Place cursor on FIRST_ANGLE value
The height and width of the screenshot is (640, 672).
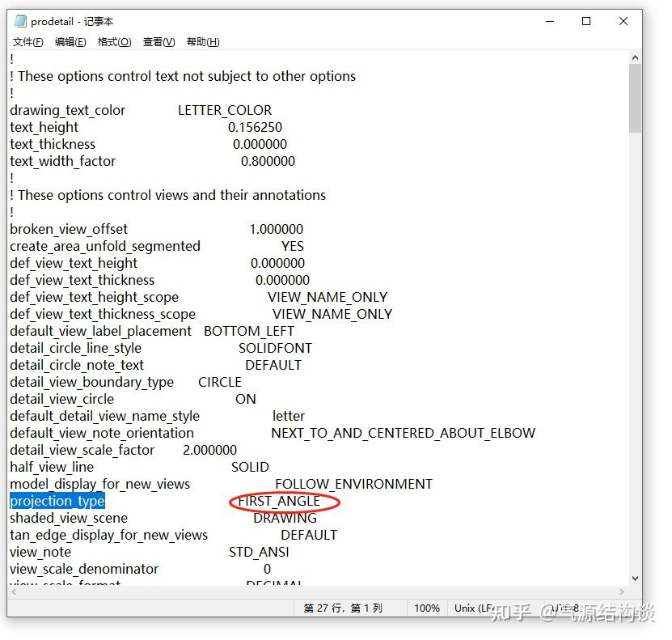[279, 501]
